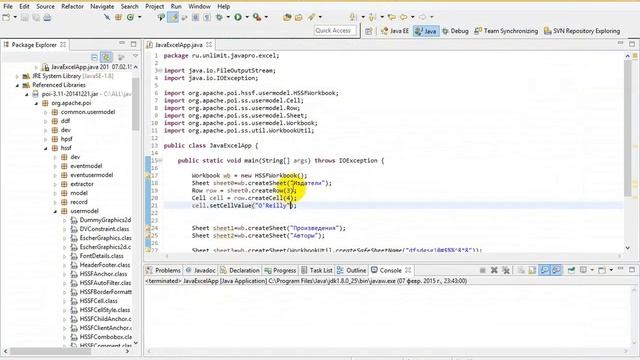Close the JavaExcelApp.java editor tab

click(209, 44)
